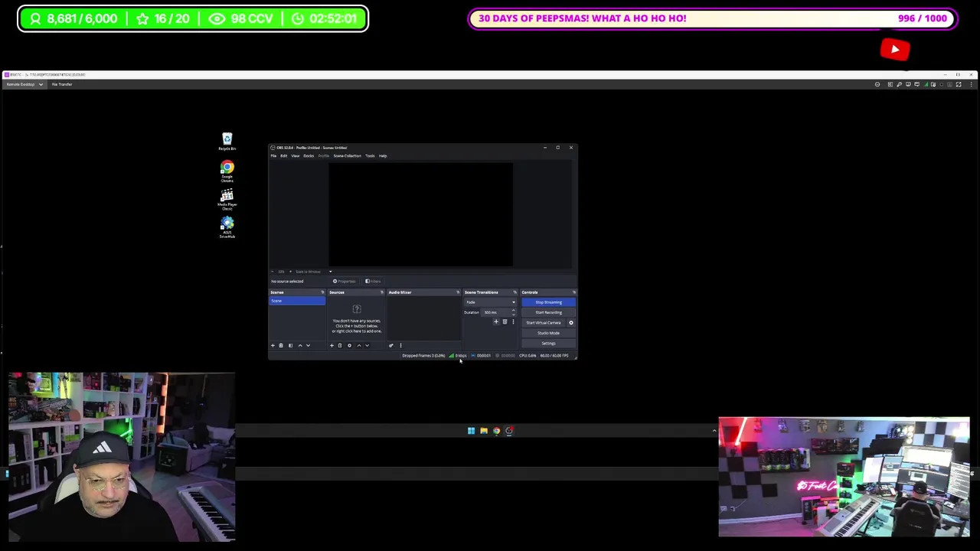This screenshot has width=980, height=551.
Task: Open Audio Mixer three-dot options menu
Action: (x=400, y=345)
